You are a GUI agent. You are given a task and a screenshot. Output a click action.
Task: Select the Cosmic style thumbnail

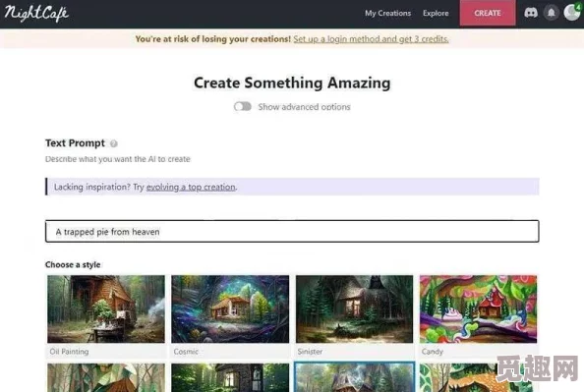pyautogui.click(x=230, y=315)
